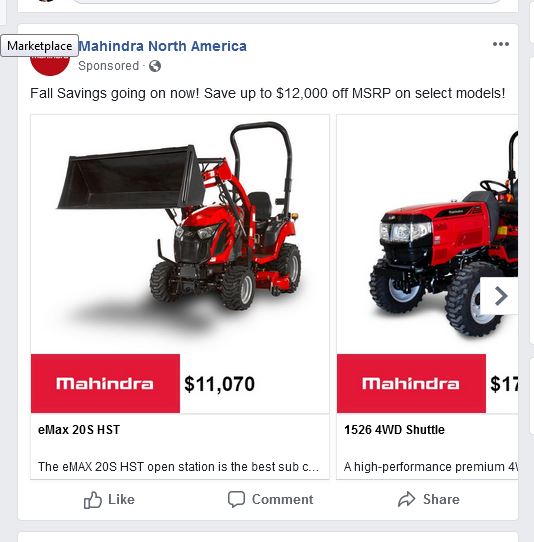Click the Share arrow icon
534x542 pixels.
pos(406,499)
